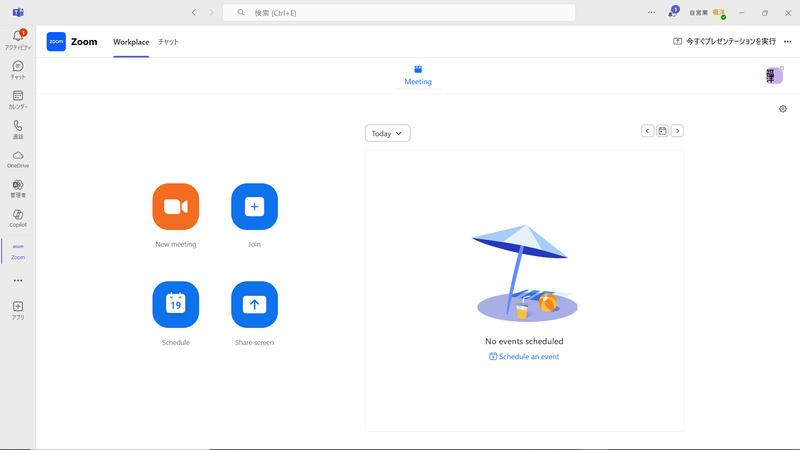Expand the Today dropdown
Image resolution: width=800 pixels, height=450 pixels.
387,133
